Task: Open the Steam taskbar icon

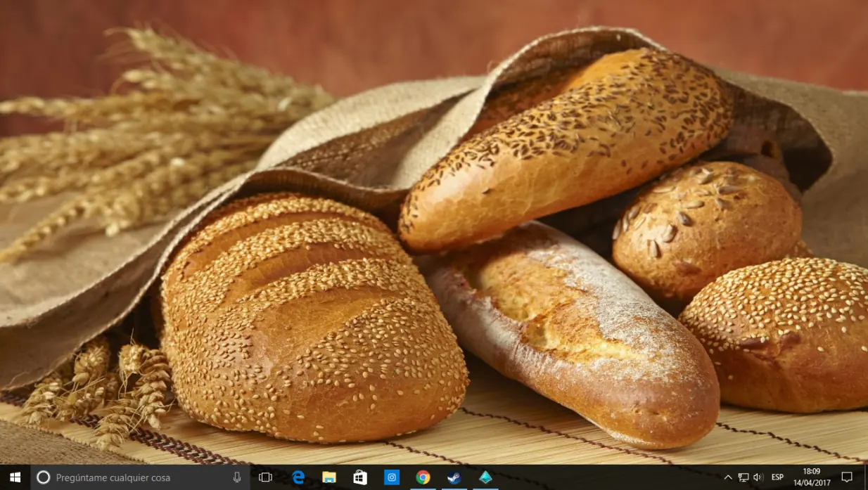Action: (454, 477)
